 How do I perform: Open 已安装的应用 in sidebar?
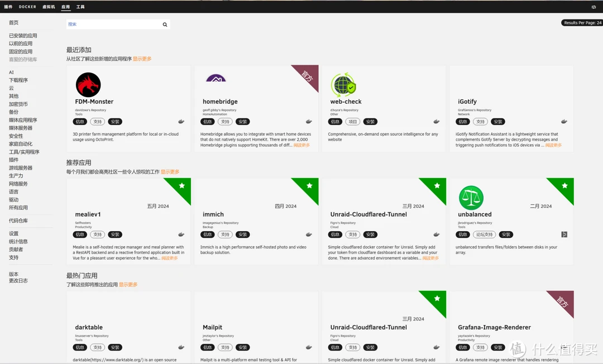(x=23, y=36)
